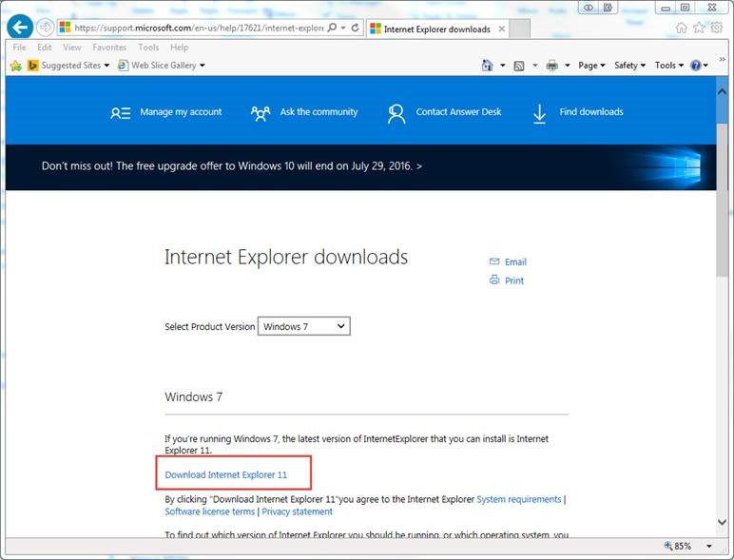This screenshot has width=734, height=560.
Task: Click the scrollbar down arrow
Action: (x=722, y=522)
